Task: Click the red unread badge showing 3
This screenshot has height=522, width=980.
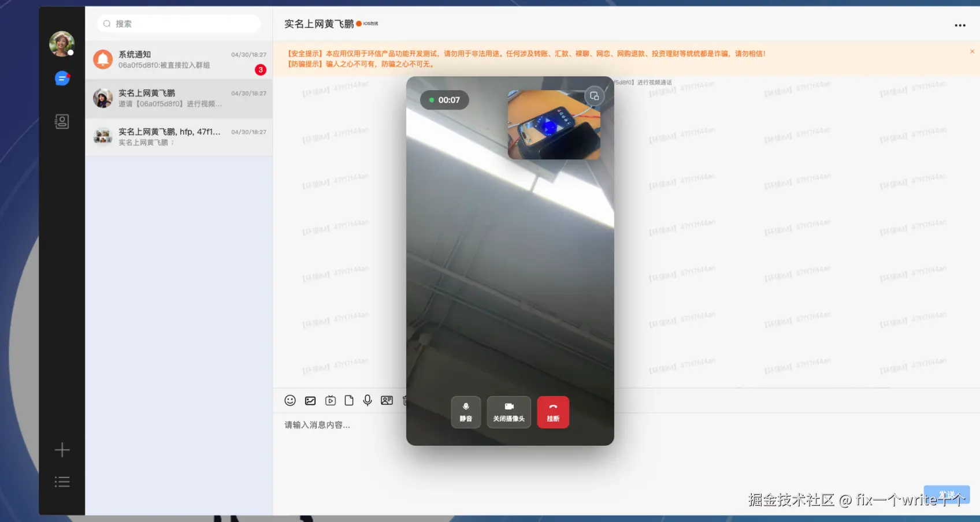Action: pos(261,70)
